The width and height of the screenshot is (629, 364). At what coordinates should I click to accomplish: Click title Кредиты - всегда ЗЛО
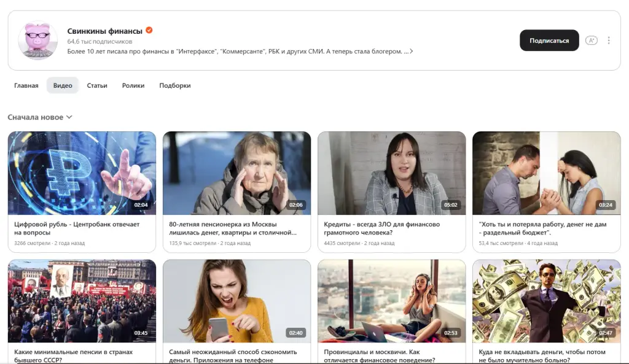pyautogui.click(x=382, y=228)
